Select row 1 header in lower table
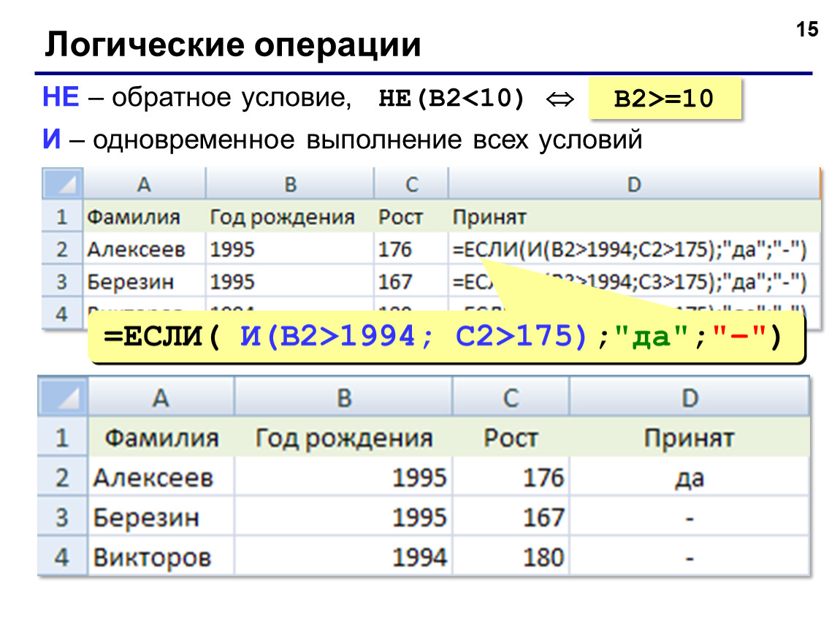Viewport: 840px width, 631px height. 62,437
